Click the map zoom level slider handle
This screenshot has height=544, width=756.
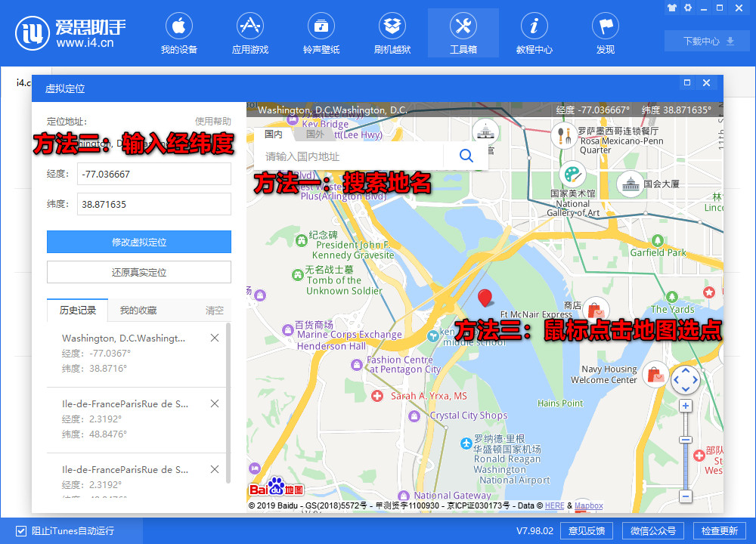[686, 440]
